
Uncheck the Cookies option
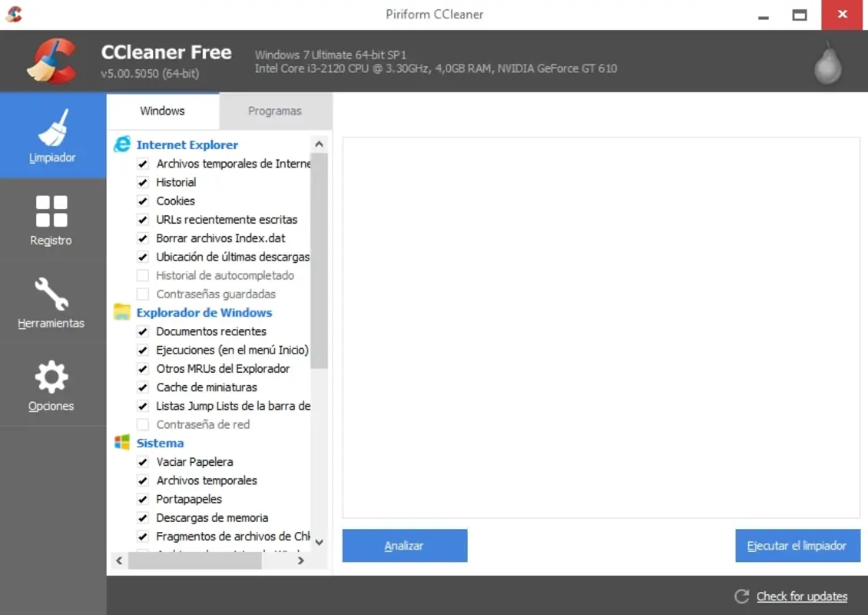(143, 201)
